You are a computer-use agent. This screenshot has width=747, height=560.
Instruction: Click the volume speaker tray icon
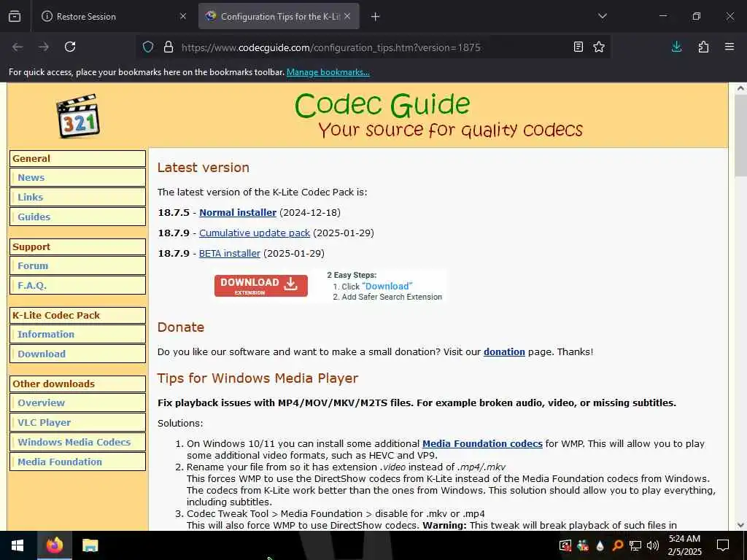pyautogui.click(x=653, y=545)
